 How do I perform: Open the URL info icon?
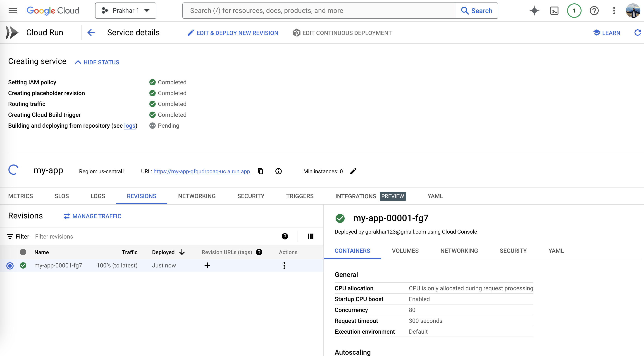tap(278, 171)
